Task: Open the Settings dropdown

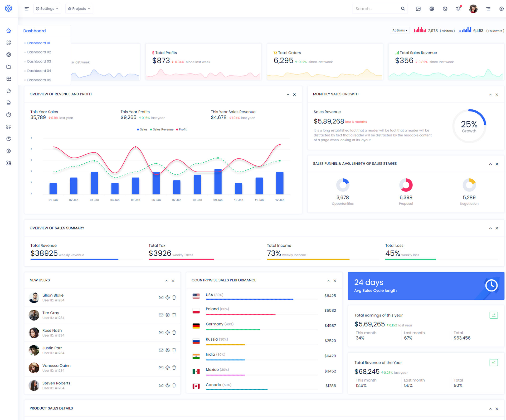Action: pos(47,9)
